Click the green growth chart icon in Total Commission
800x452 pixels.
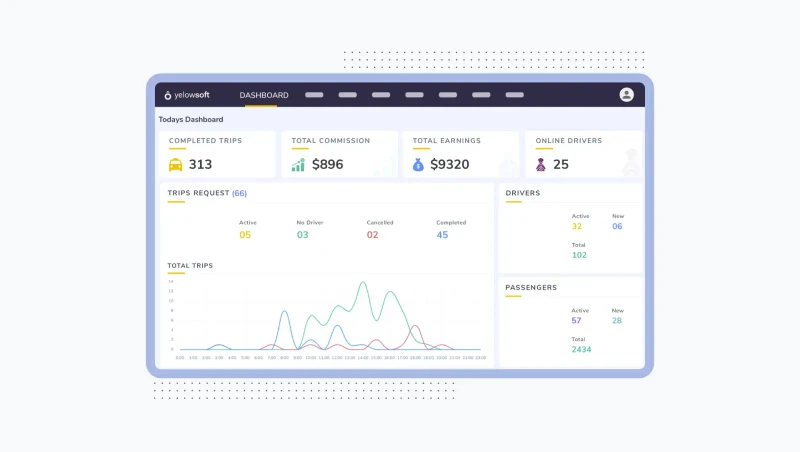click(x=298, y=165)
